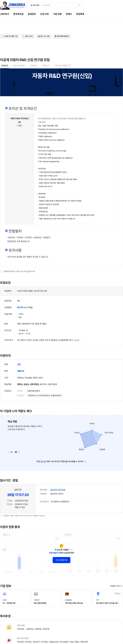
Task: Select the 명절선물/명절상여 tag
Action: tap(62, 36)
